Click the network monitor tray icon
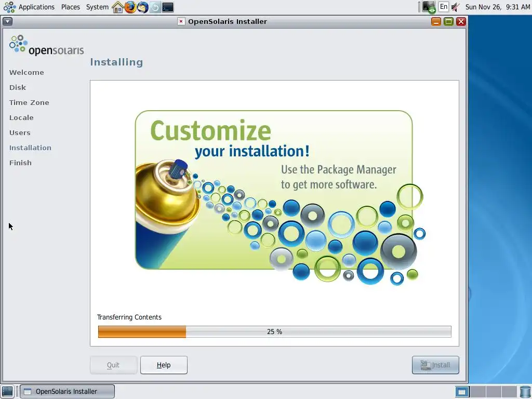This screenshot has width=532, height=399. [x=429, y=7]
